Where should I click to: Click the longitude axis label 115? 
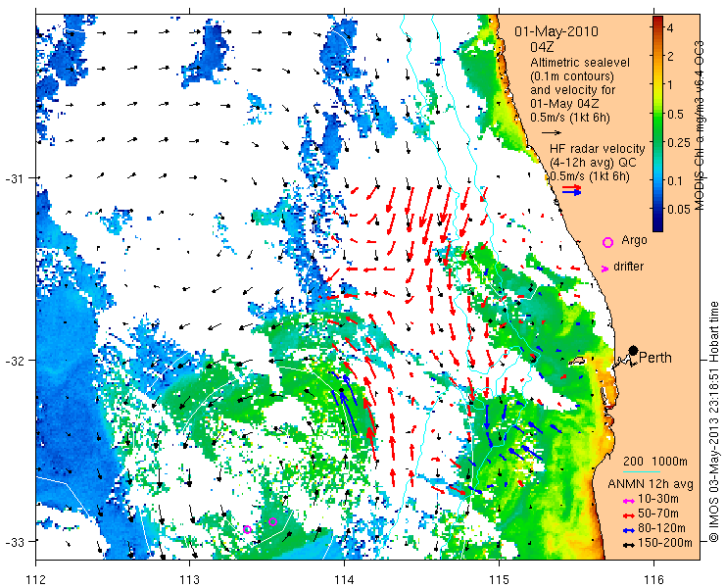coord(499,578)
